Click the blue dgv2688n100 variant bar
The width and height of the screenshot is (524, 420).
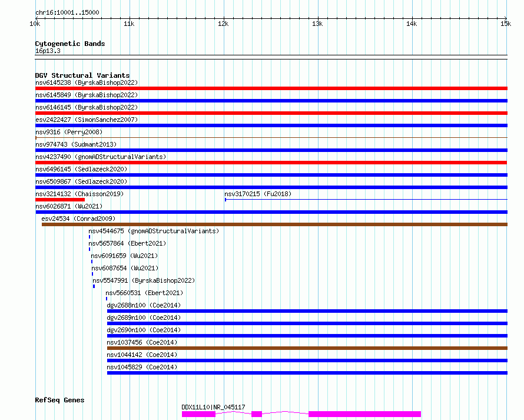click(307, 311)
